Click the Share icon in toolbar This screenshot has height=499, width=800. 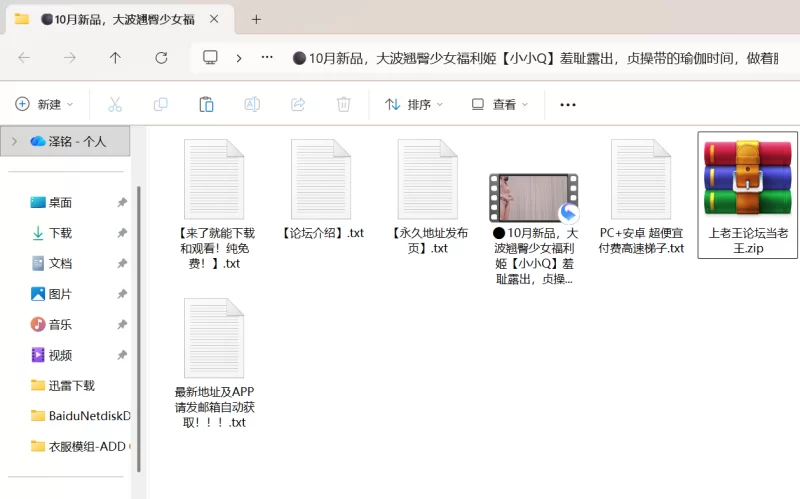(297, 104)
